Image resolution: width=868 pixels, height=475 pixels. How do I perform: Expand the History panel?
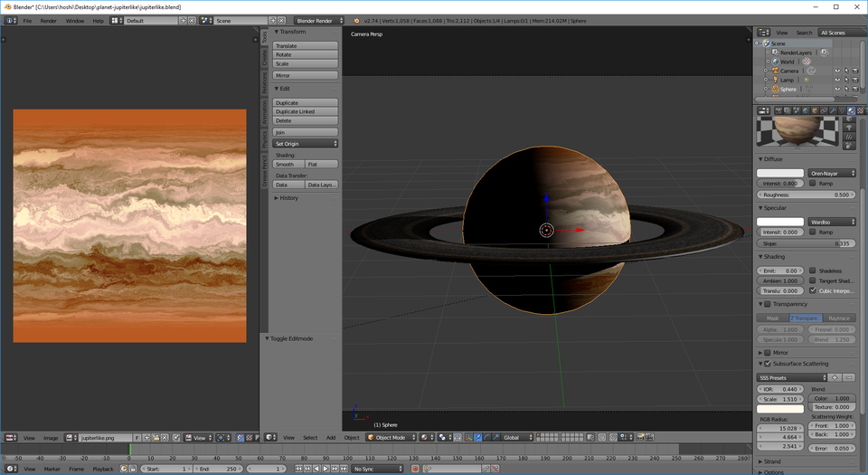[x=288, y=197]
